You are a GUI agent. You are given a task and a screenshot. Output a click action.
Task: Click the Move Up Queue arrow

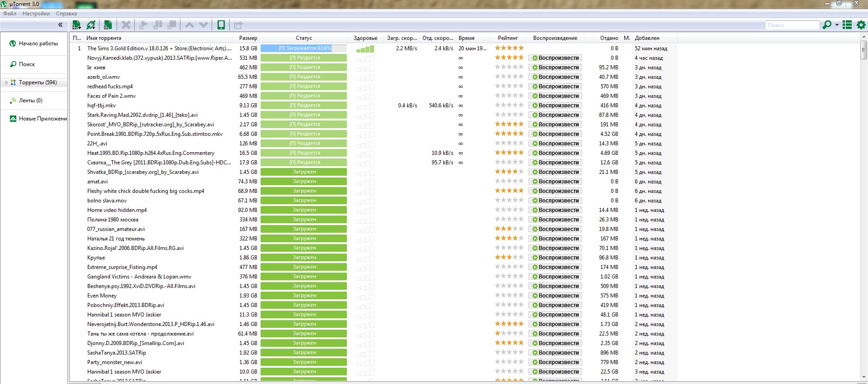click(x=190, y=25)
